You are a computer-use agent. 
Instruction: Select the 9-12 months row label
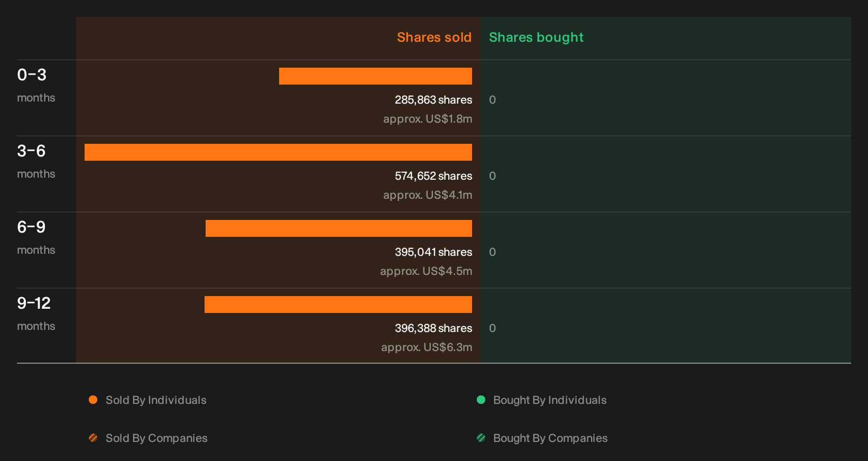pyautogui.click(x=36, y=314)
